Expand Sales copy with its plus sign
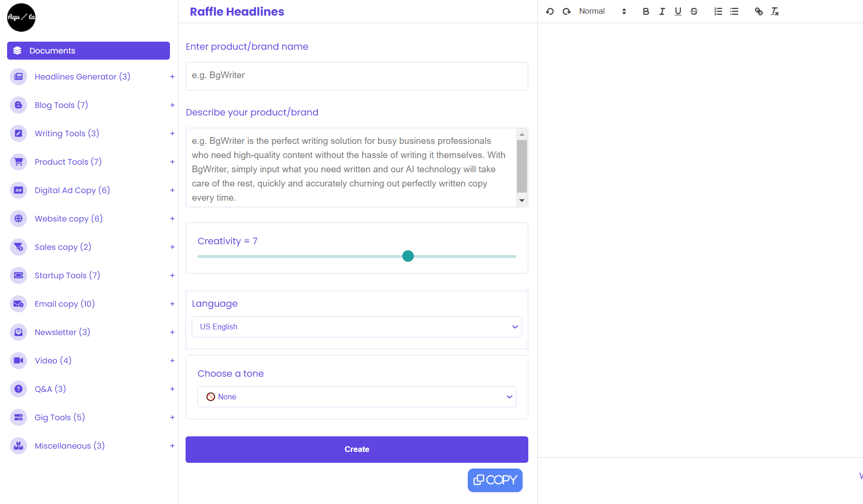This screenshot has height=504, width=863. [172, 247]
